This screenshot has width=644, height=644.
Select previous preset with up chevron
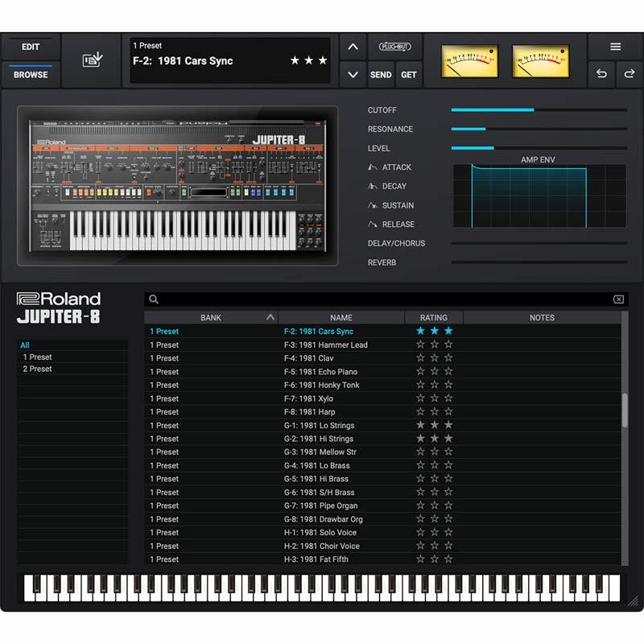click(x=353, y=47)
